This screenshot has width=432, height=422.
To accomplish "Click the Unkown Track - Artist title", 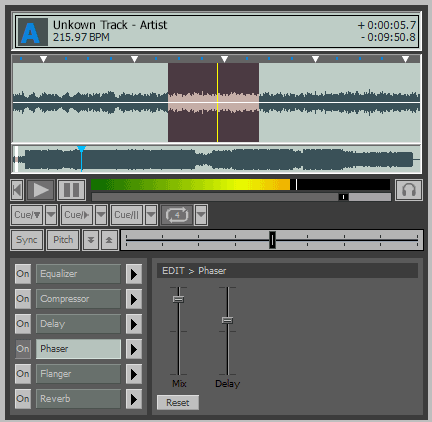I will (x=110, y=25).
